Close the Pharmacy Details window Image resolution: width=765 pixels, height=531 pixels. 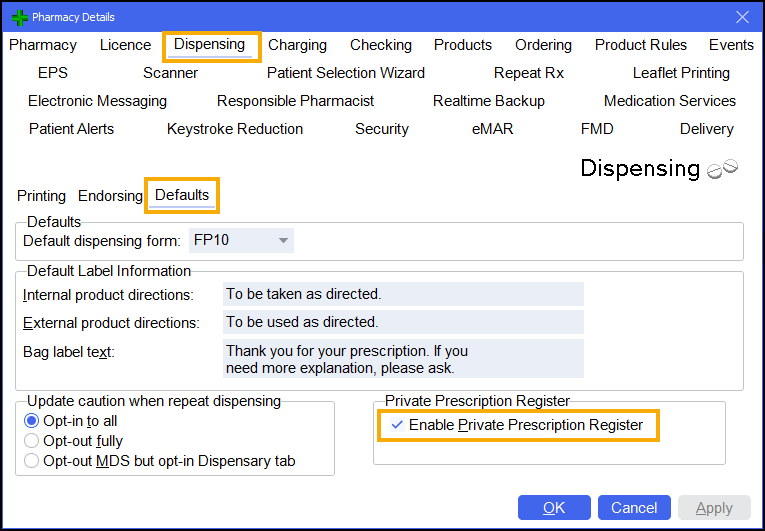tap(742, 17)
